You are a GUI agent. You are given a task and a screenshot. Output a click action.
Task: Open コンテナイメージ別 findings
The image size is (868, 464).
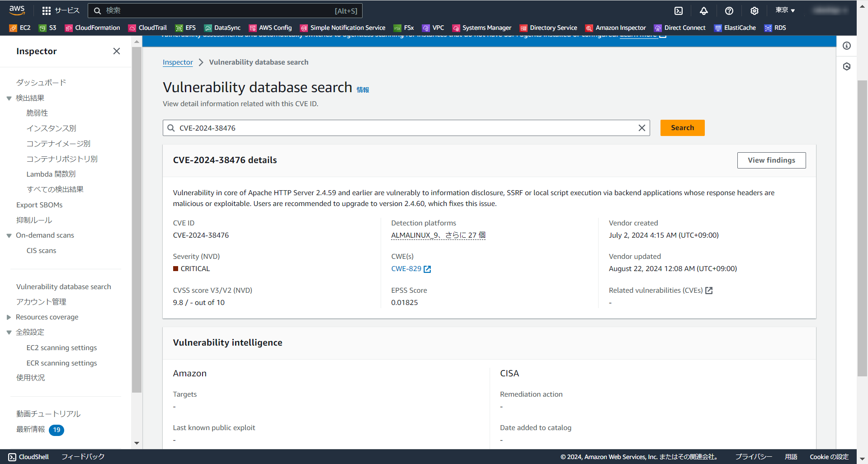pyautogui.click(x=58, y=144)
